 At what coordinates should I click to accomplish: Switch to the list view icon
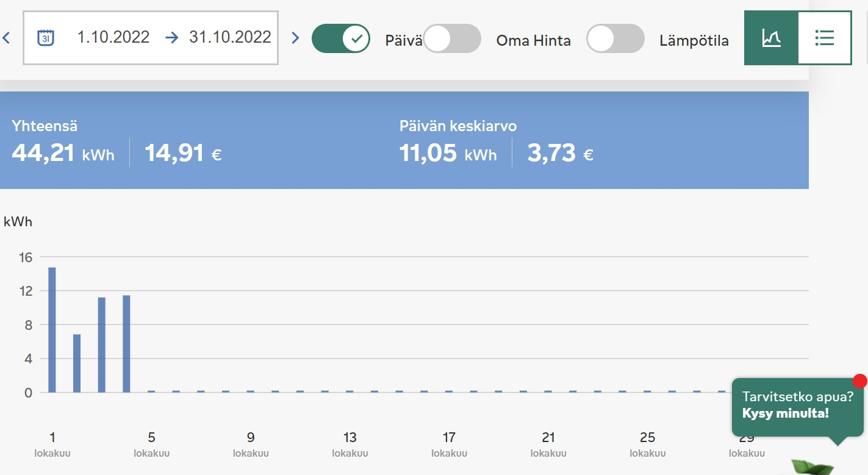tap(825, 38)
